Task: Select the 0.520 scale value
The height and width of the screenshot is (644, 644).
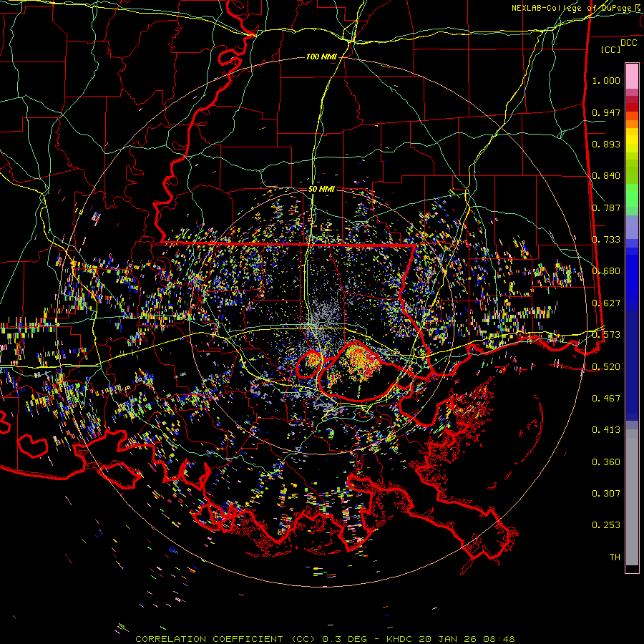Action: coord(606,366)
